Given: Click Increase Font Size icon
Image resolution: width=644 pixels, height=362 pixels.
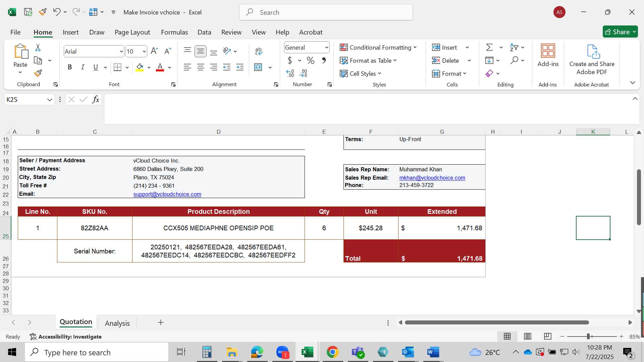Looking at the screenshot, I should (x=154, y=51).
